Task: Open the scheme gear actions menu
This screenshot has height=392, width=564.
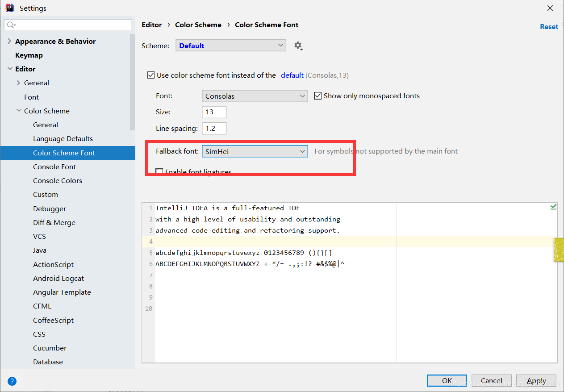Action: point(298,46)
